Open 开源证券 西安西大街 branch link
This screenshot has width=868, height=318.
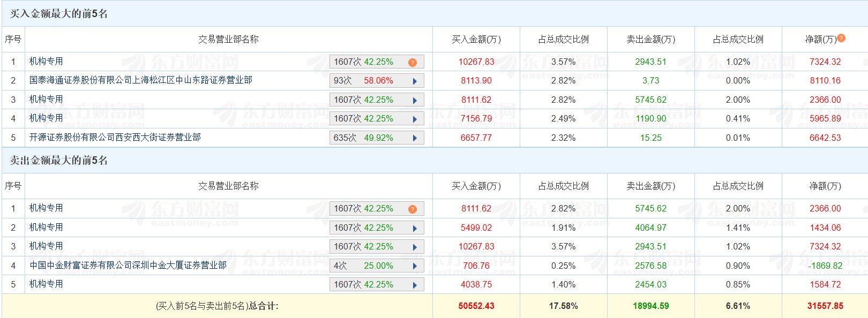[115, 138]
